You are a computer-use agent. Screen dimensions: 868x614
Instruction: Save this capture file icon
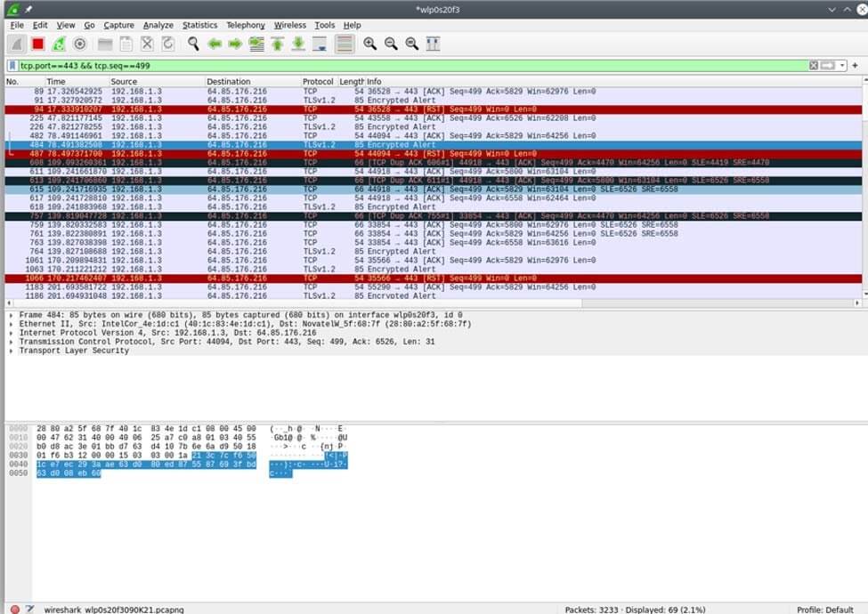pyautogui.click(x=126, y=44)
